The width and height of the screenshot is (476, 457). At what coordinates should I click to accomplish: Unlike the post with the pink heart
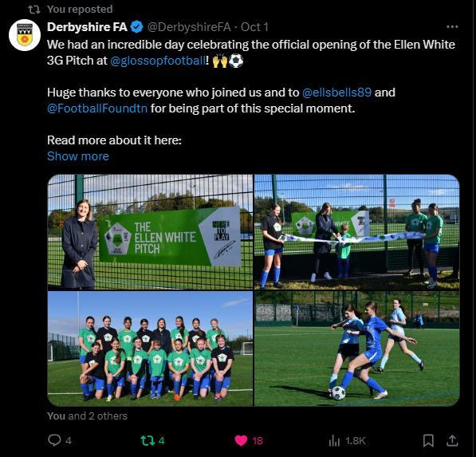241,440
